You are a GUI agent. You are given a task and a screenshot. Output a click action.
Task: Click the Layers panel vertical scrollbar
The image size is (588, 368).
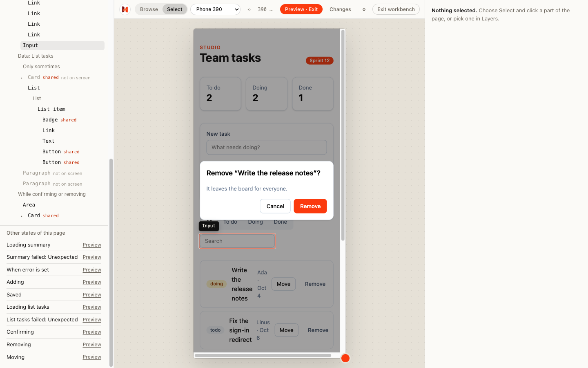pyautogui.click(x=111, y=262)
